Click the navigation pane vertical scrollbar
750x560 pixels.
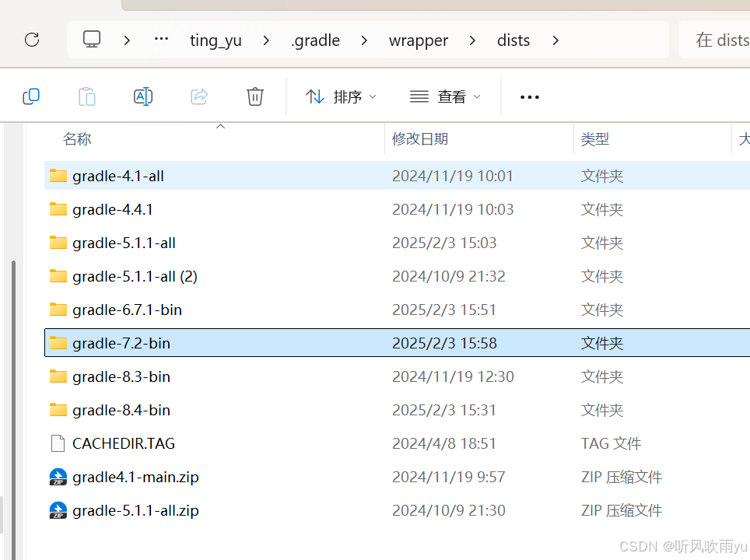pyautogui.click(x=13, y=409)
